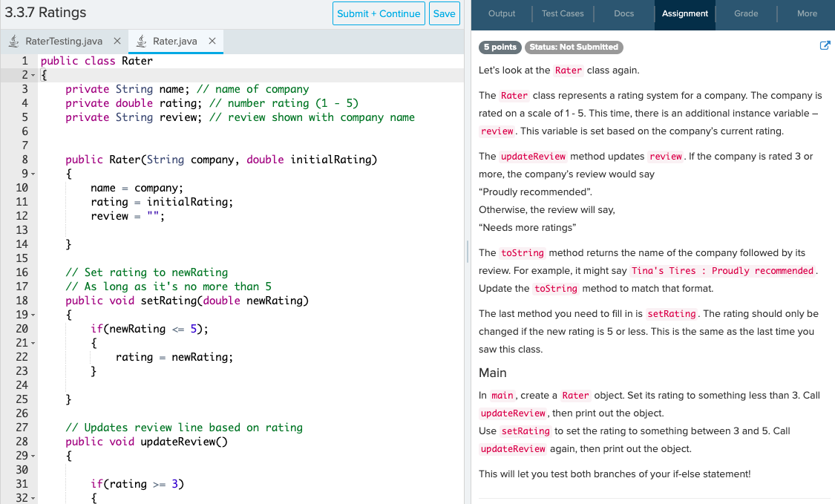Open the assignment in a new window icon
The width and height of the screenshot is (835, 504).
pos(825,46)
